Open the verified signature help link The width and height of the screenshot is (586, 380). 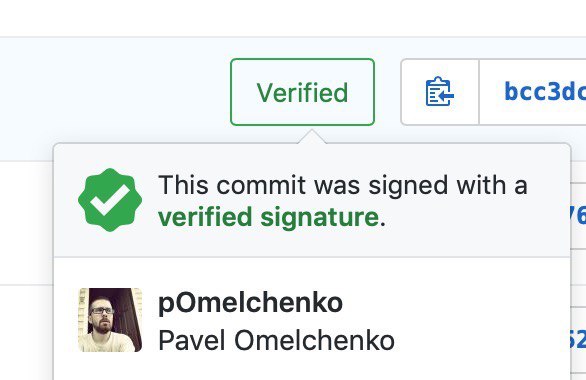point(268,217)
